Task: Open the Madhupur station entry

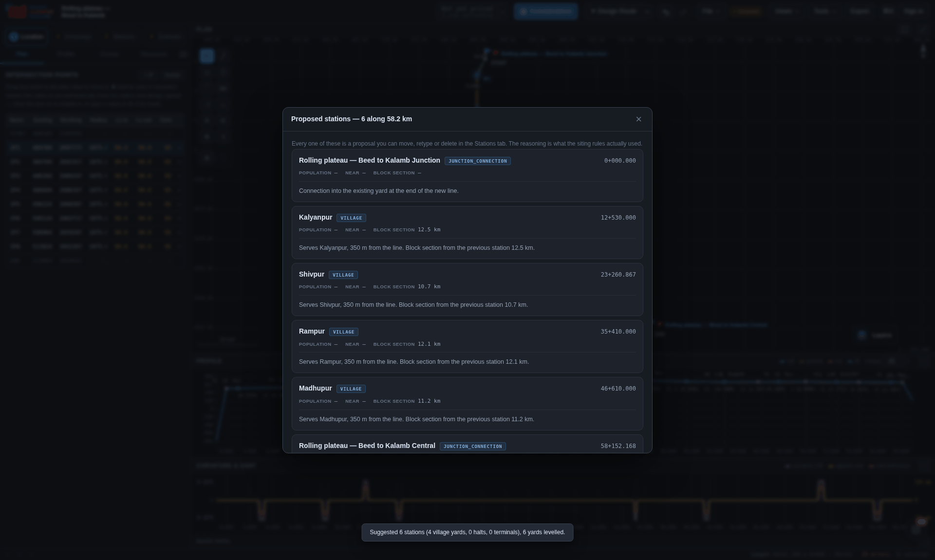Action: coord(467,404)
